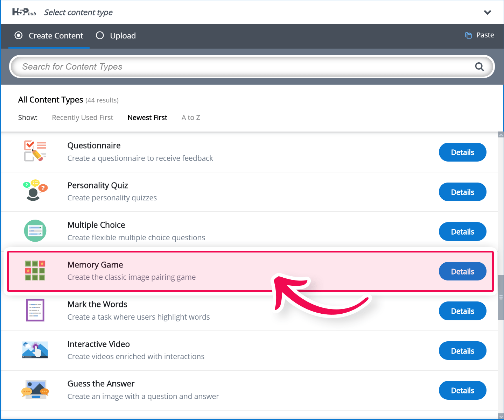
Task: Open Details for Interactive Video
Action: [462, 351]
